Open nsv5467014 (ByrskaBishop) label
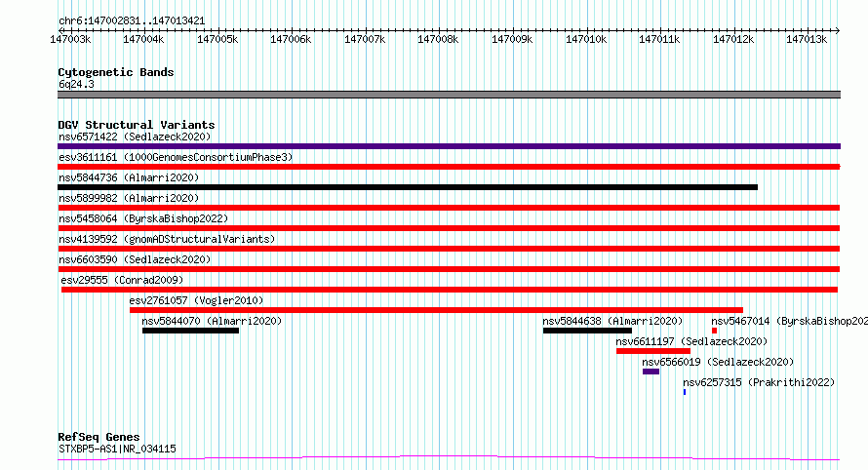 pyautogui.click(x=789, y=321)
